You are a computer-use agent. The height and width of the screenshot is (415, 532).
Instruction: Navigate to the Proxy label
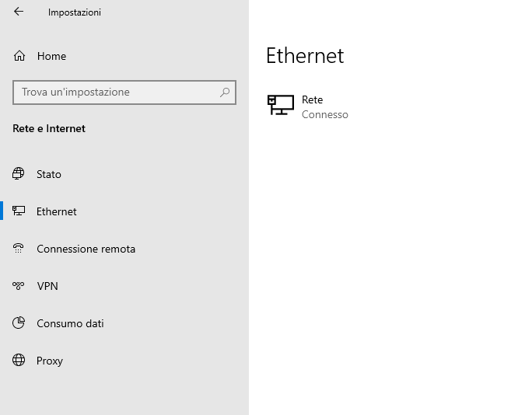50,361
